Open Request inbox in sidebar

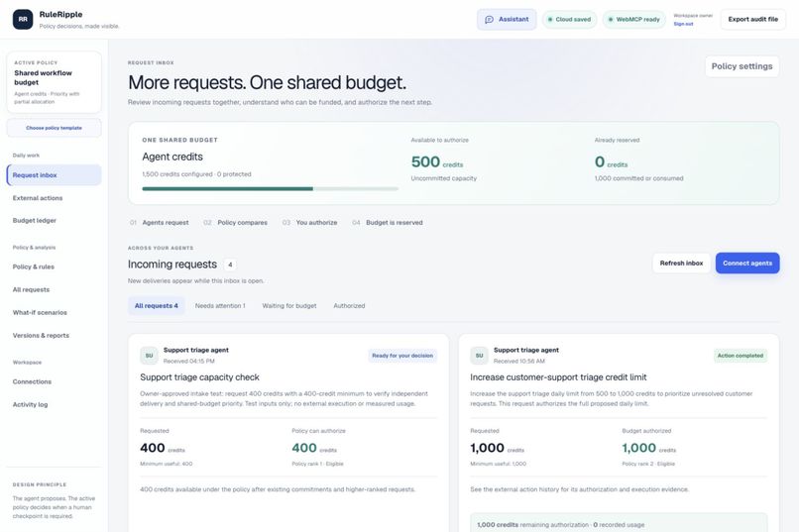(x=54, y=175)
